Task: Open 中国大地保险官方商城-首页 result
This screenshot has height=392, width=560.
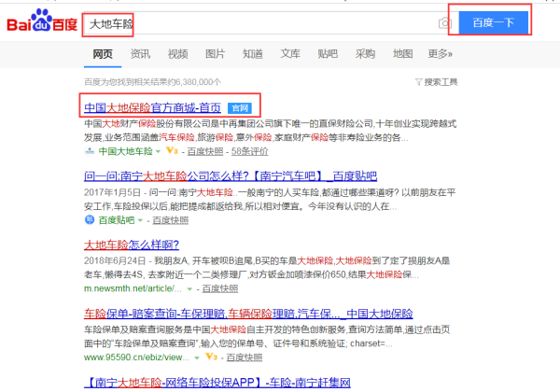Action: pyautogui.click(x=152, y=108)
